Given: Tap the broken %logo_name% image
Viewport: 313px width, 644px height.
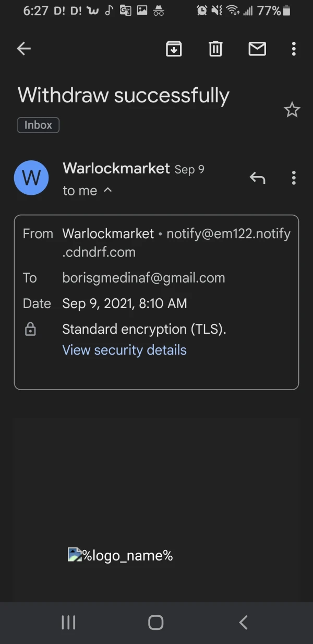Looking at the screenshot, I should 120,555.
